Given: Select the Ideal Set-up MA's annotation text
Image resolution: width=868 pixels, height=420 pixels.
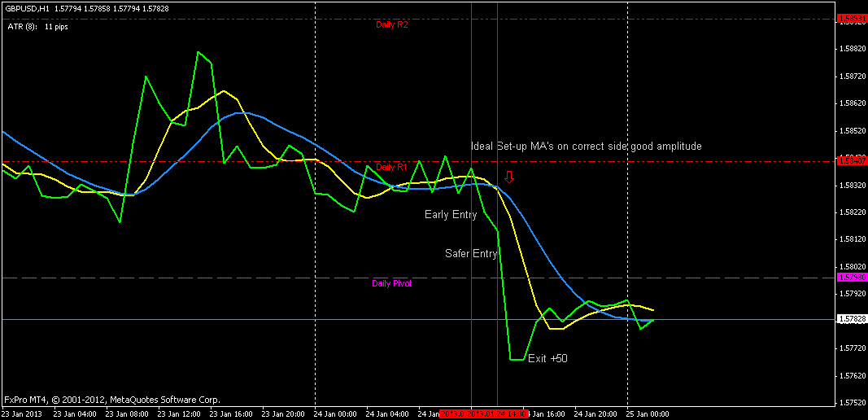Looking at the screenshot, I should [x=587, y=147].
